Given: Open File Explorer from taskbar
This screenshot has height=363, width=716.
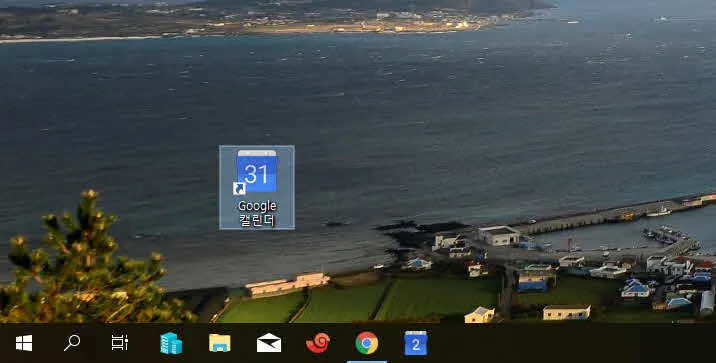Looking at the screenshot, I should point(220,343).
